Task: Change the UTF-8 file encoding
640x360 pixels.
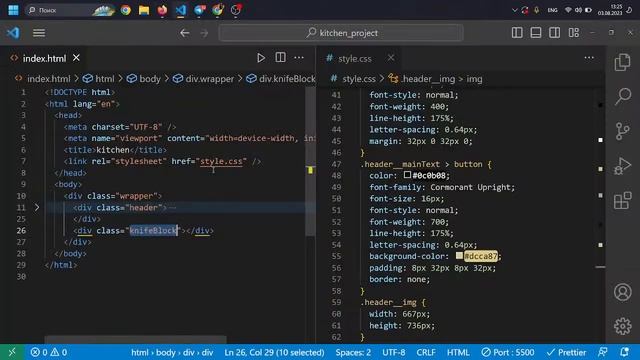Action: 394,352
